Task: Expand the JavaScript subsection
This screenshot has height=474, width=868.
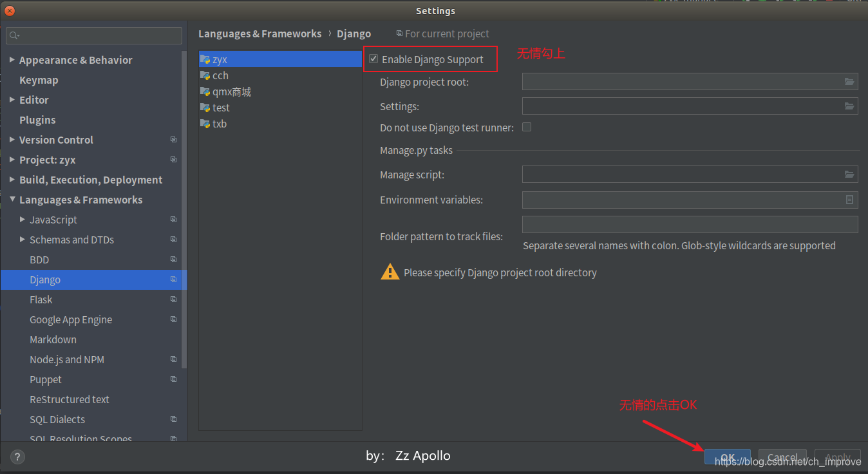Action: tap(23, 219)
